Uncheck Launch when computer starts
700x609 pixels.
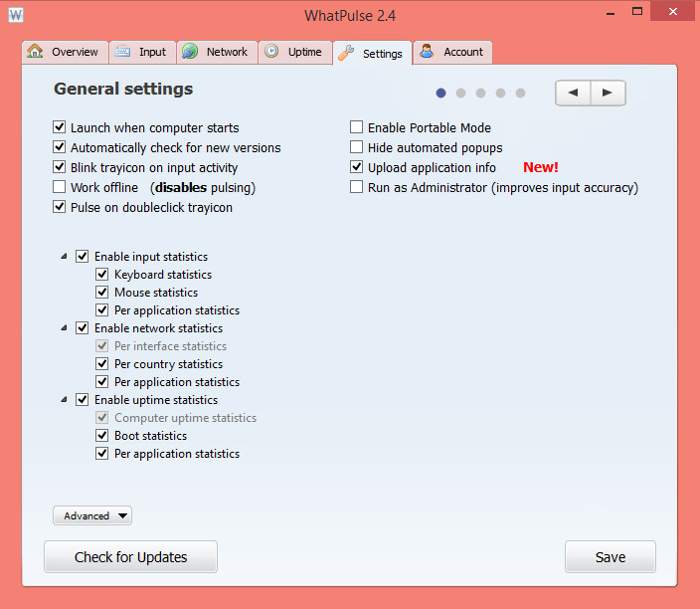click(x=60, y=127)
